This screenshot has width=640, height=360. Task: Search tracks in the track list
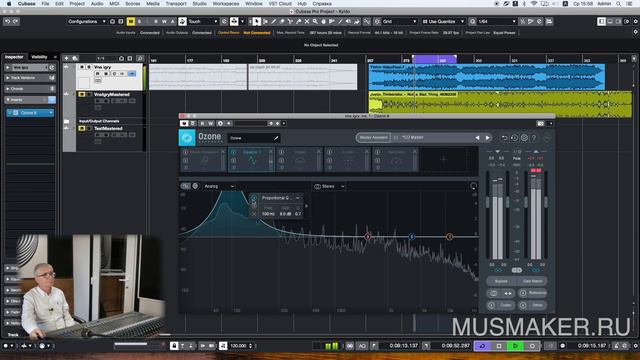click(140, 58)
